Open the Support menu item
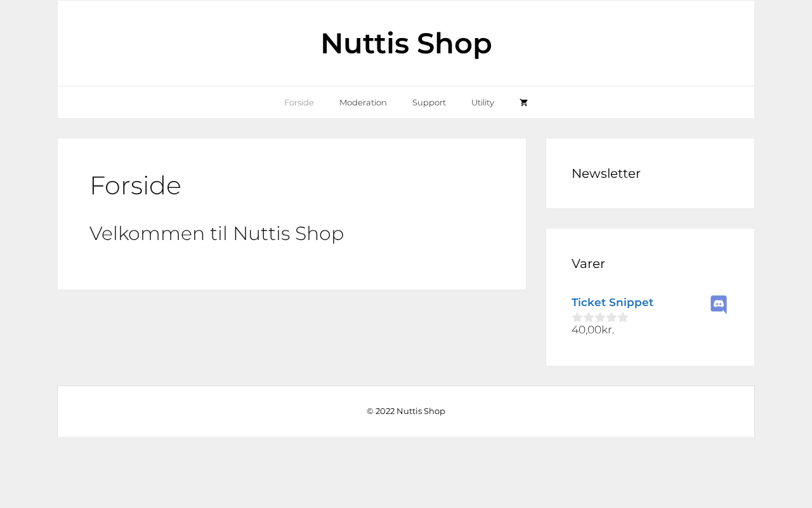This screenshot has width=812, height=508. pyautogui.click(x=429, y=103)
